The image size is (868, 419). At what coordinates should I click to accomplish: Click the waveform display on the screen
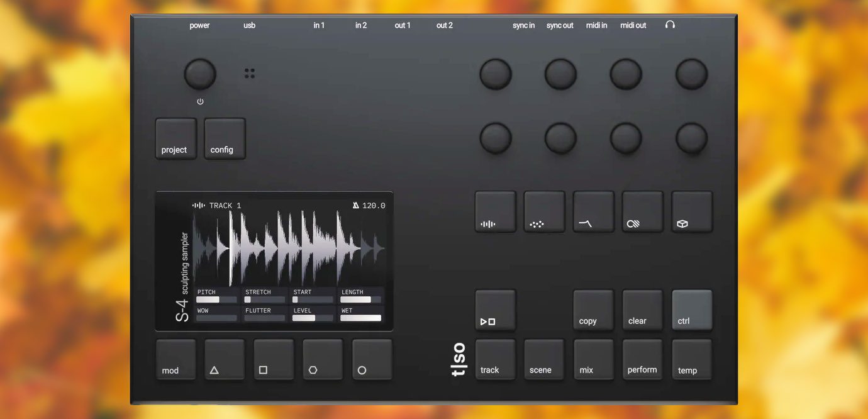click(289, 249)
